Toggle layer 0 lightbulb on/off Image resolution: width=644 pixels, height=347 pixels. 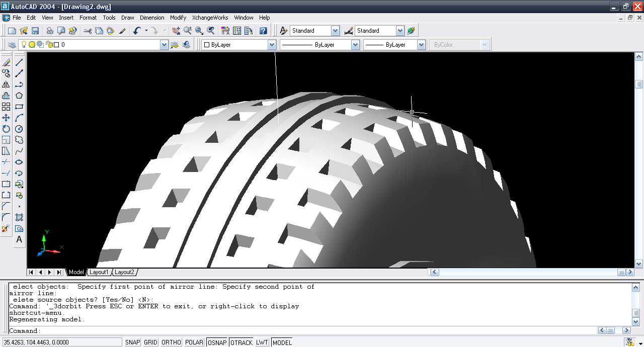[x=23, y=45]
